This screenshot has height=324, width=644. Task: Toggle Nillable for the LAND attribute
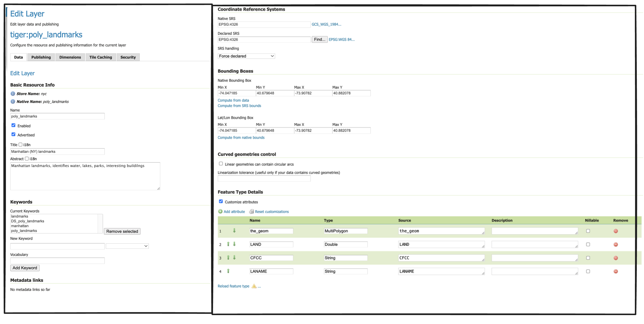[588, 244]
